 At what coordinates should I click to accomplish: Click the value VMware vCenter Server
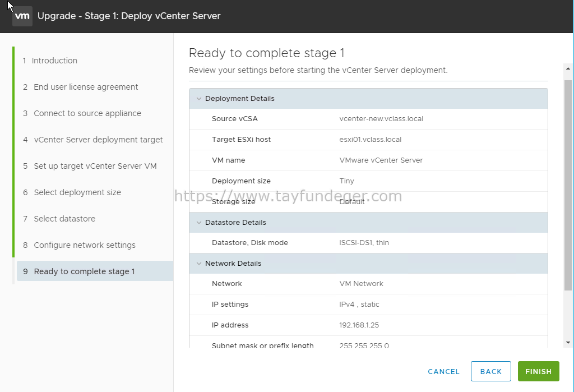tap(381, 160)
